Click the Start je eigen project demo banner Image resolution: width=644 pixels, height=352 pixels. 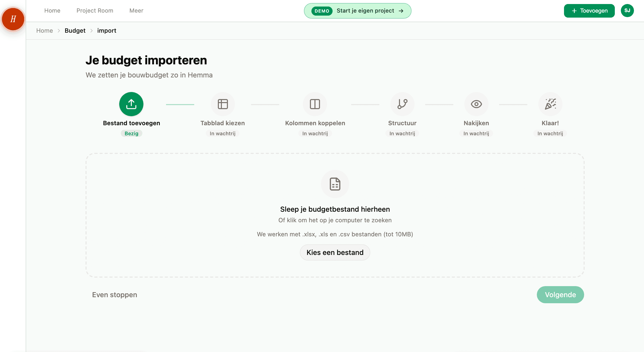(357, 11)
